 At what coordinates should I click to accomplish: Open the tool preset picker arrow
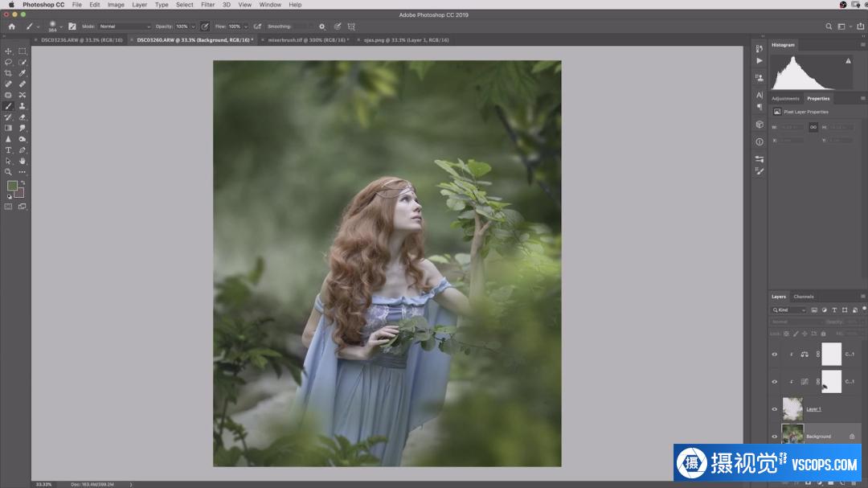click(39, 27)
